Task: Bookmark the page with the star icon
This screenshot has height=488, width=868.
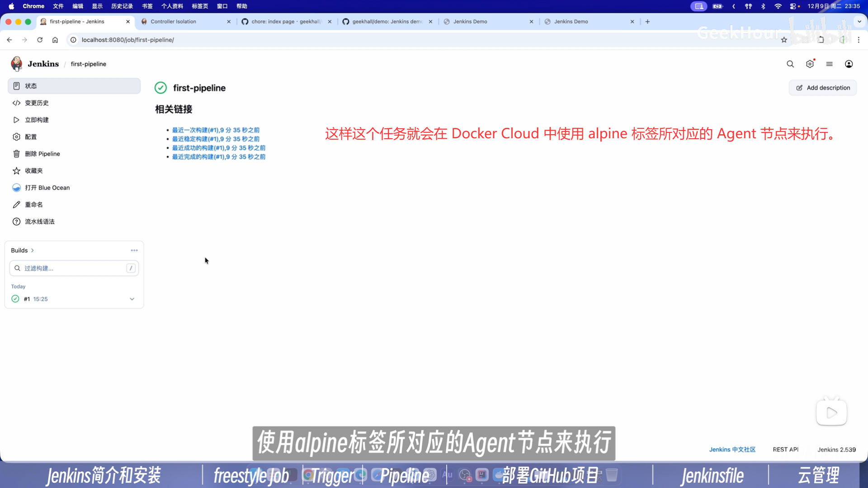Action: [784, 40]
